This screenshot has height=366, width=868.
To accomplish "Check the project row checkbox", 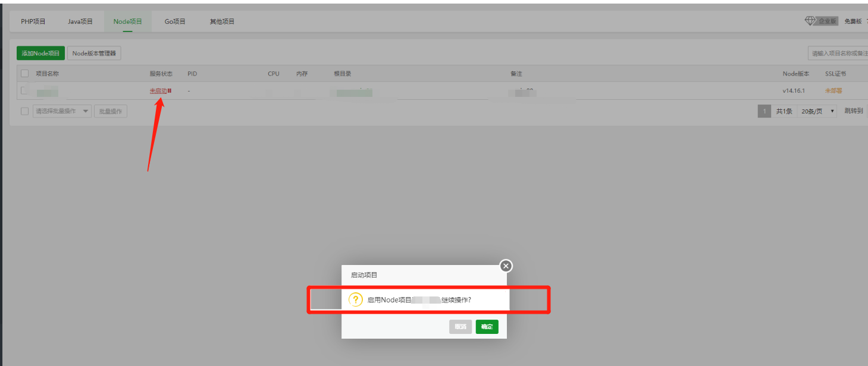I will point(24,90).
